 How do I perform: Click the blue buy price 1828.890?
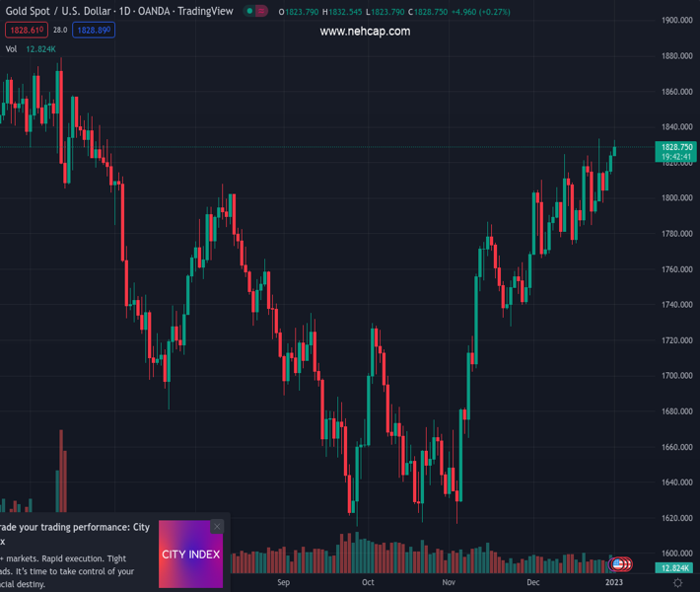94,31
